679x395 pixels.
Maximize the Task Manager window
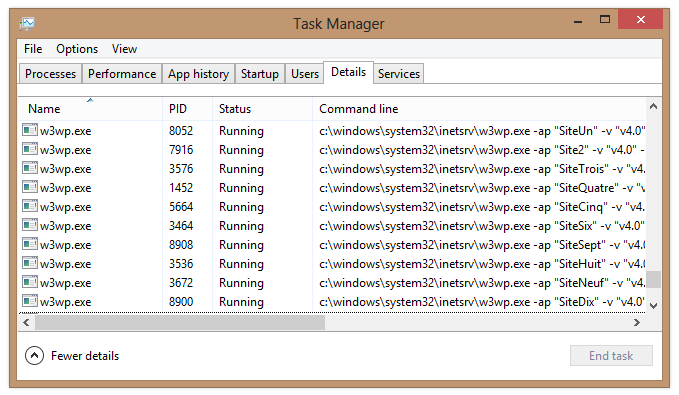click(x=605, y=19)
